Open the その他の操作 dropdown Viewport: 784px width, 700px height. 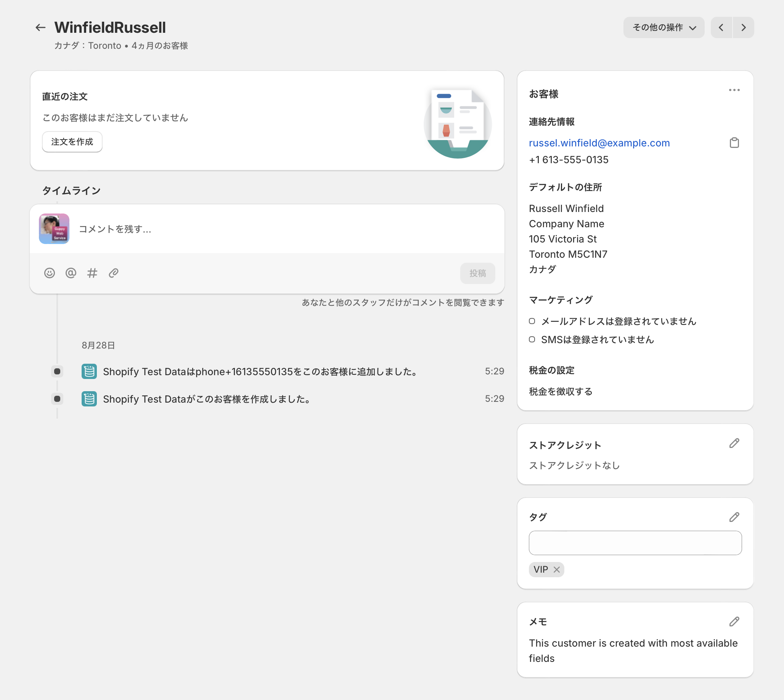click(664, 27)
